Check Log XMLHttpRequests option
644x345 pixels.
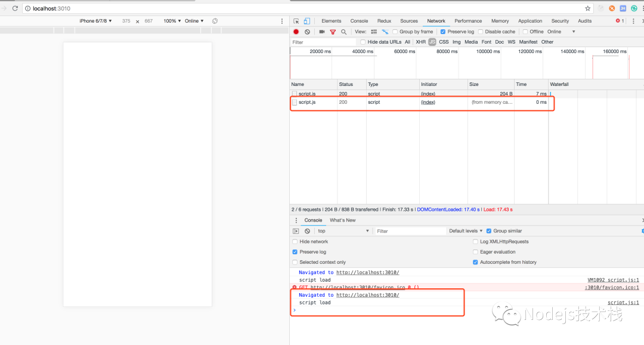[x=475, y=242]
